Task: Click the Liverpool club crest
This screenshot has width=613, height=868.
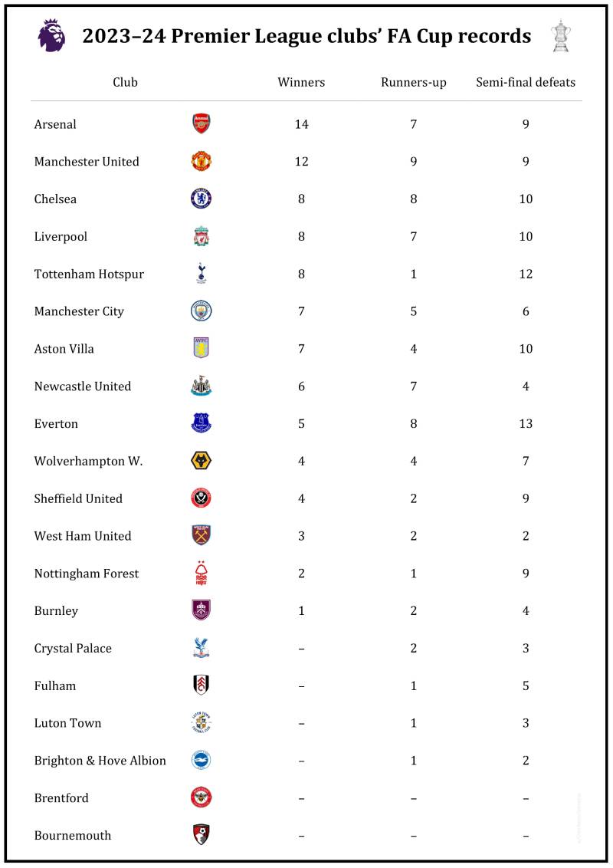Action: 201,236
